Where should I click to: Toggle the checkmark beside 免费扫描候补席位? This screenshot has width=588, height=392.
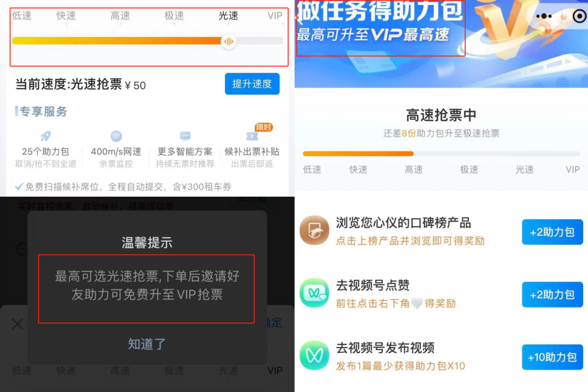(x=19, y=186)
